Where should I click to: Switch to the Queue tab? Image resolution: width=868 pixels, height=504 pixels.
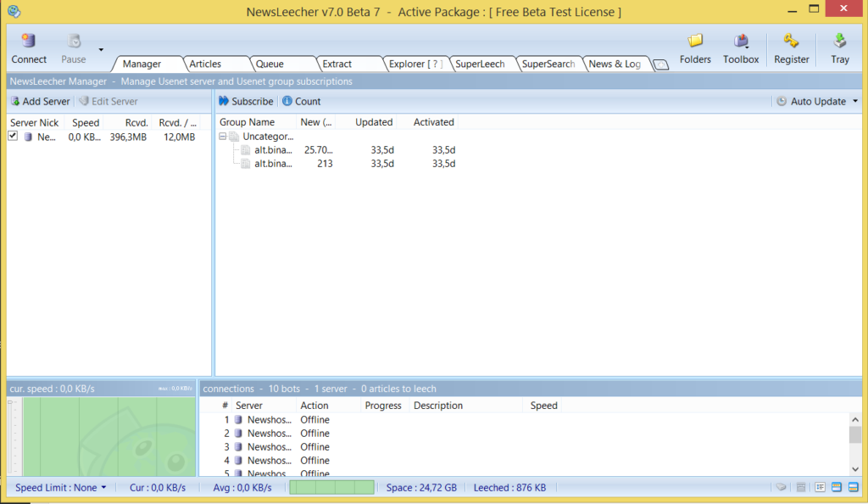pos(270,64)
